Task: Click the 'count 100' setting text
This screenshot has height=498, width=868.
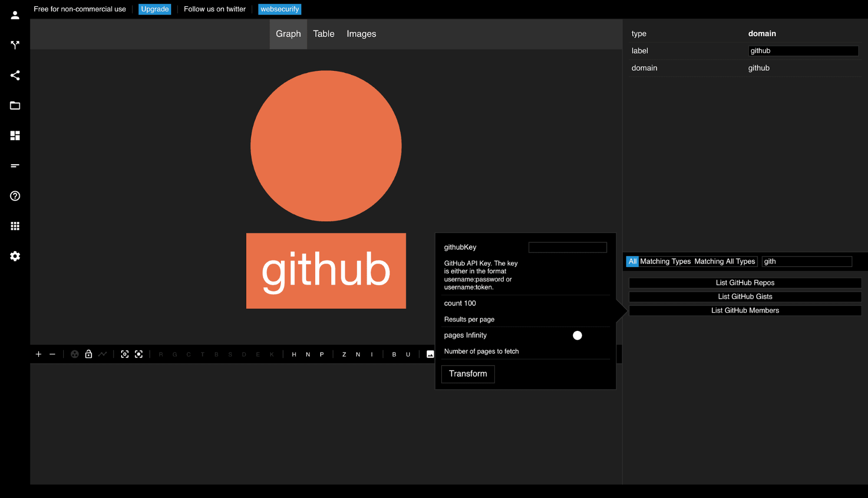Action: pos(460,303)
